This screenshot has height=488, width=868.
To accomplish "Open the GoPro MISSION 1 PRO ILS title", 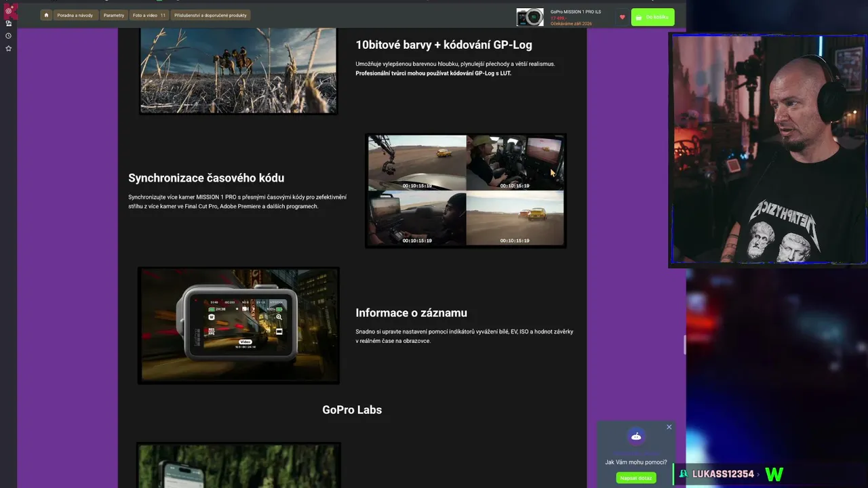I will pos(576,12).
